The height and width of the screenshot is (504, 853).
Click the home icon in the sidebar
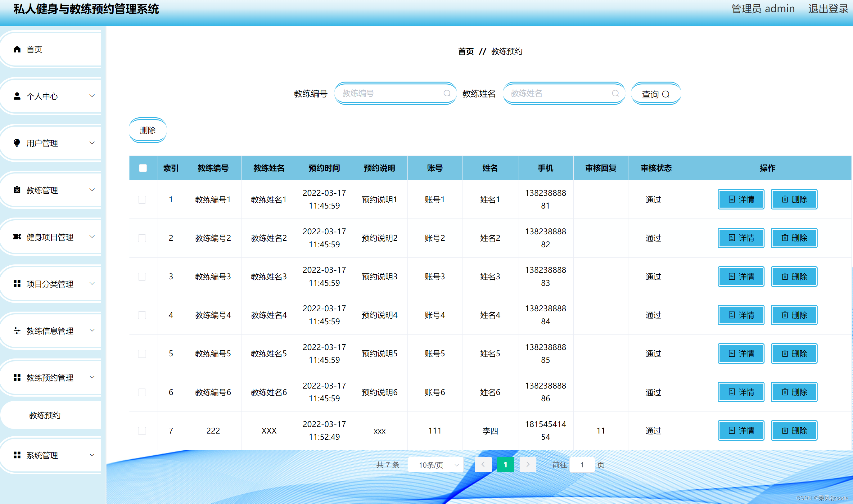(17, 49)
